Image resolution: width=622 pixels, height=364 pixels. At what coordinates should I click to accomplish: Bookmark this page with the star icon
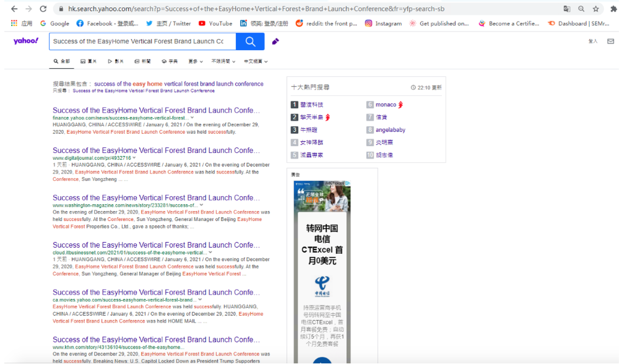pos(596,9)
